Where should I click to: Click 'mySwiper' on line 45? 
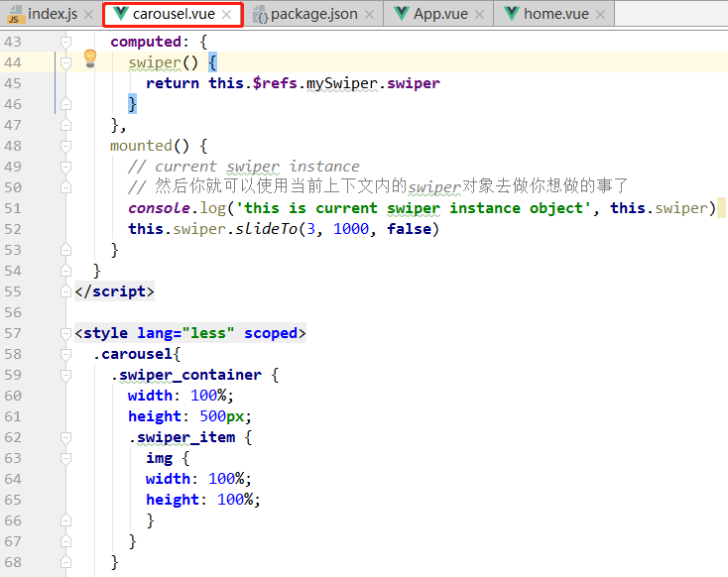click(342, 83)
